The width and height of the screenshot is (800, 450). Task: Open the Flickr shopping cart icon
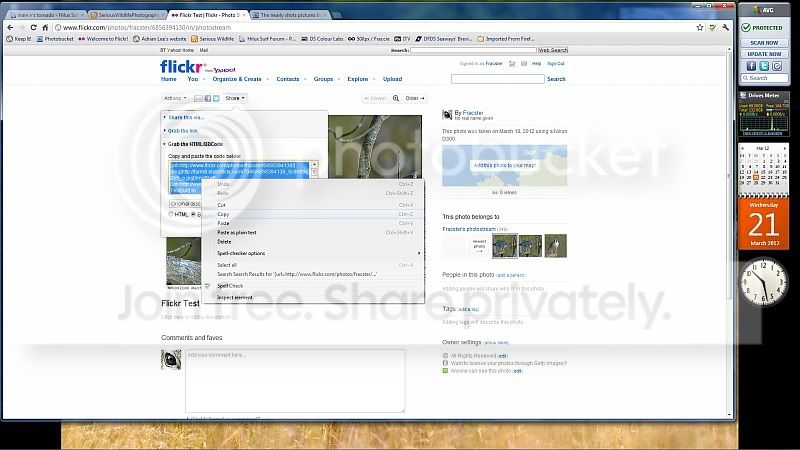point(512,64)
